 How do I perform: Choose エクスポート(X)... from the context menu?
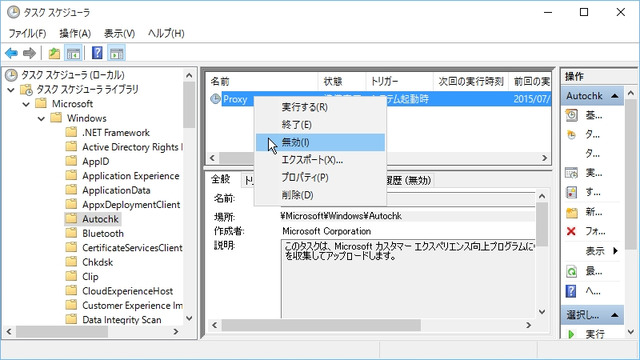pyautogui.click(x=320, y=160)
